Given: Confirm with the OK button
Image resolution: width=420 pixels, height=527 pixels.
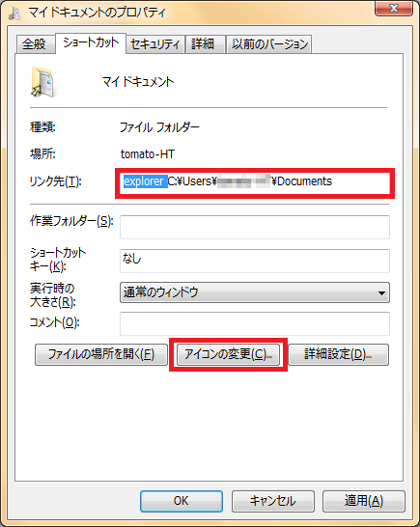Looking at the screenshot, I should (182, 501).
